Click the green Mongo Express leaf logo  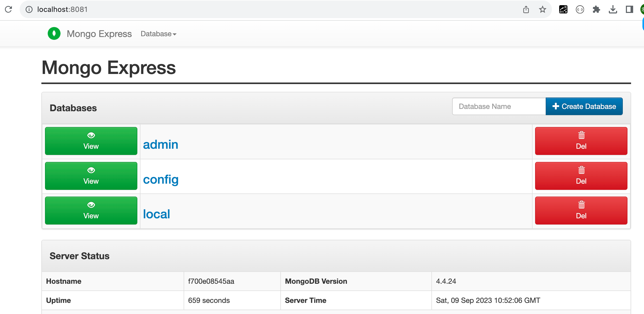[54, 34]
